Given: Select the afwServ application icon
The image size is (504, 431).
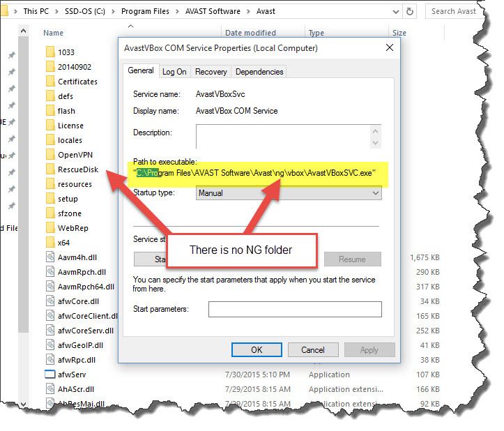Looking at the screenshot, I should (50, 375).
